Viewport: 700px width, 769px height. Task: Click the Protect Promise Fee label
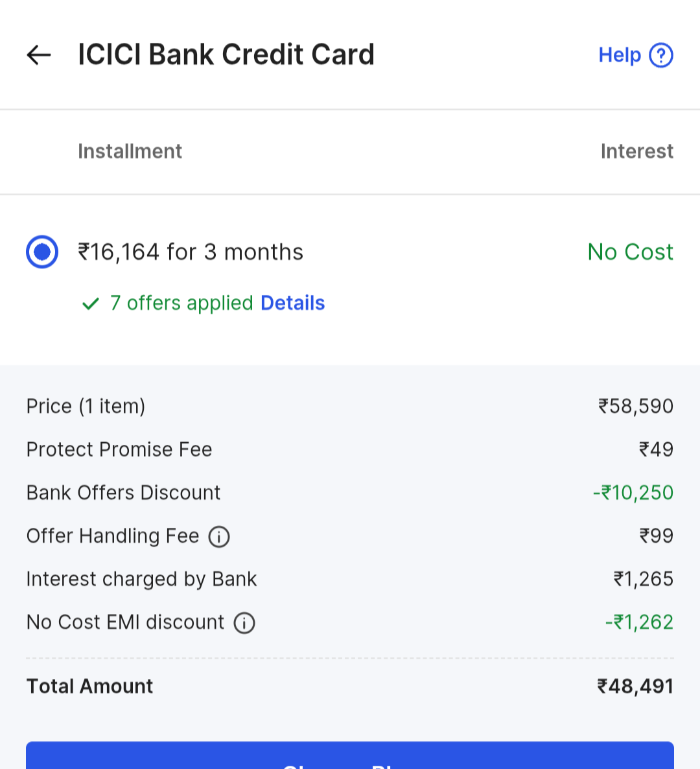tap(119, 449)
